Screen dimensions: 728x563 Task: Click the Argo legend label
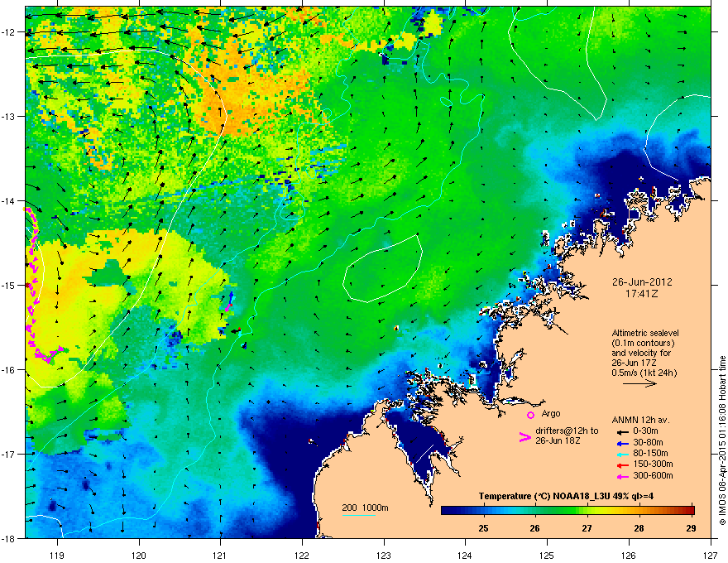551,413
